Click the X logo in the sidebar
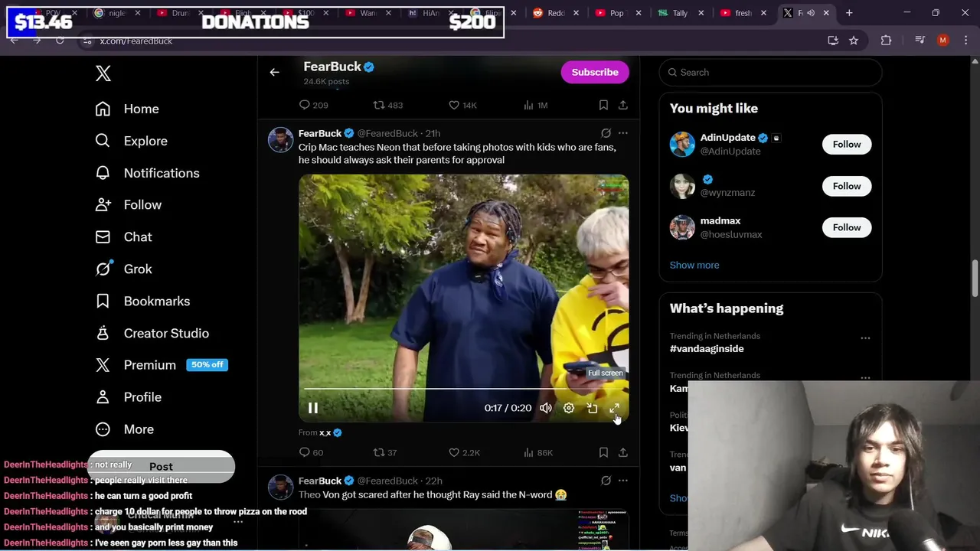Image resolution: width=980 pixels, height=551 pixels. tap(103, 73)
